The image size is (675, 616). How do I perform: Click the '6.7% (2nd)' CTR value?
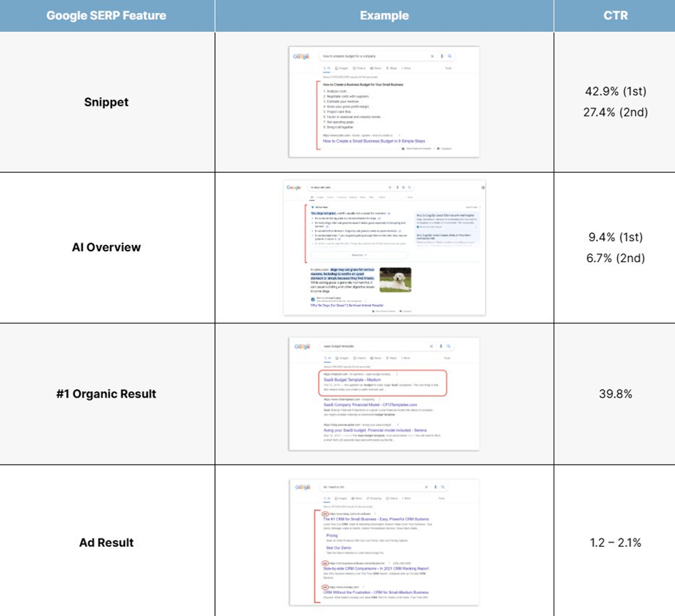[x=616, y=258]
